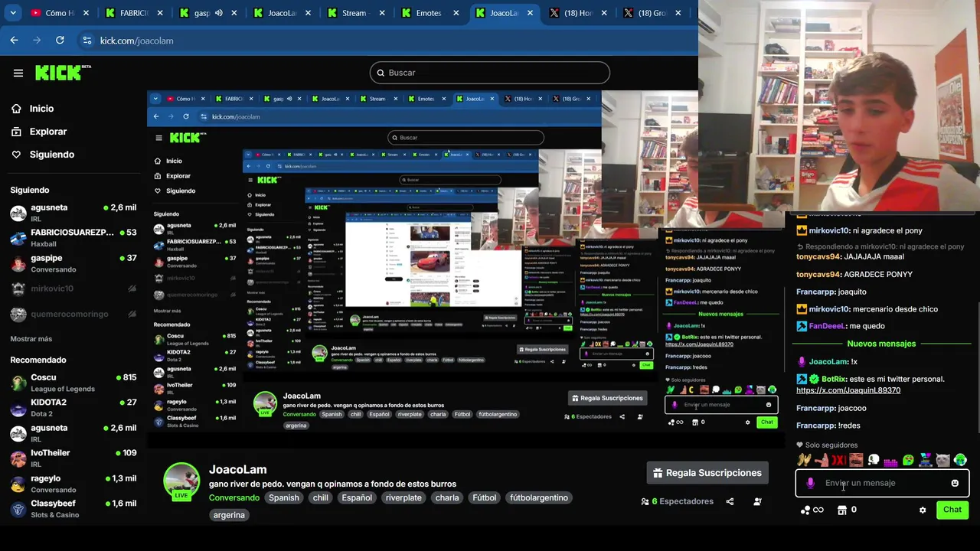The height and width of the screenshot is (551, 980).
Task: Select the green heart-eyes emote
Action: (x=908, y=460)
